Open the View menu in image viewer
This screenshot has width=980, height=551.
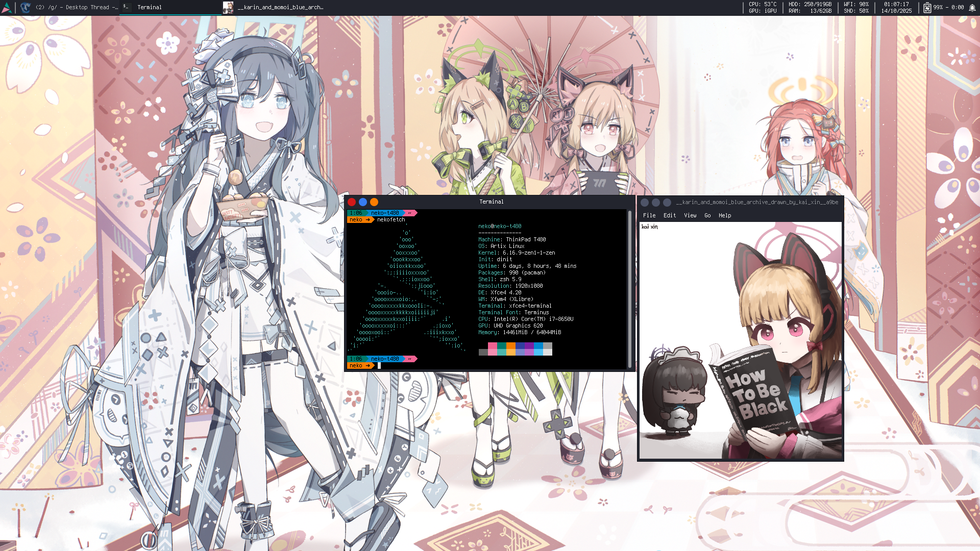point(690,215)
